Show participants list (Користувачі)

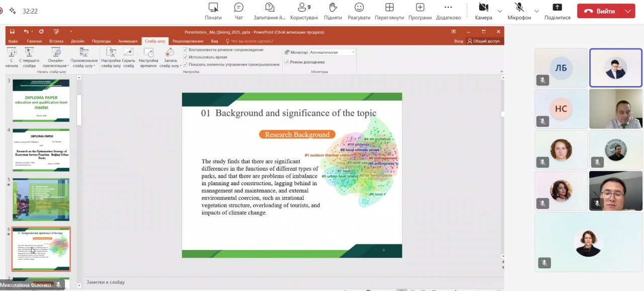coord(304,11)
